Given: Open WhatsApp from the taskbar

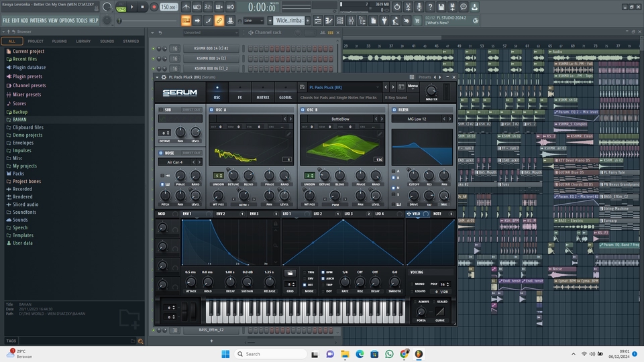Looking at the screenshot, I should (x=389, y=354).
